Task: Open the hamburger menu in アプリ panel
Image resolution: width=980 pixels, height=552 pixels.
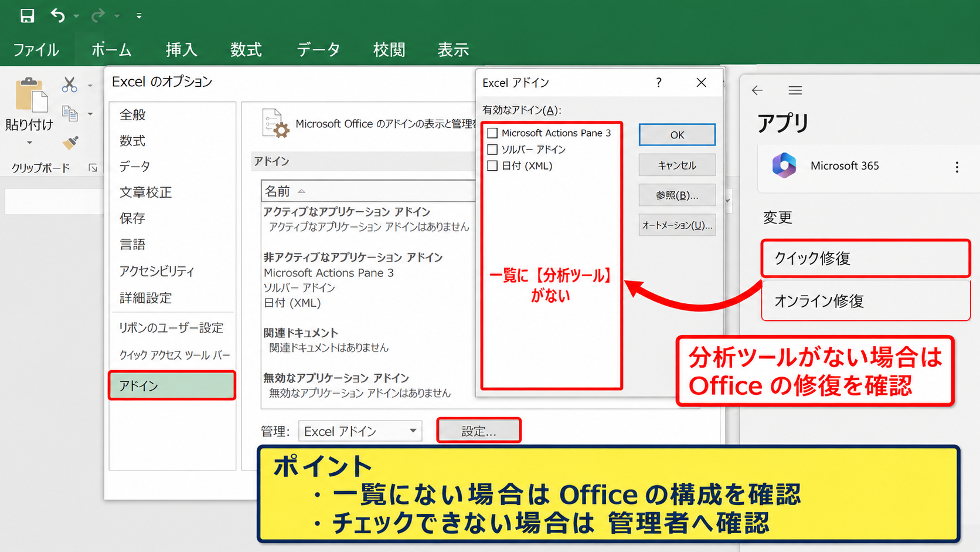Action: (x=795, y=90)
